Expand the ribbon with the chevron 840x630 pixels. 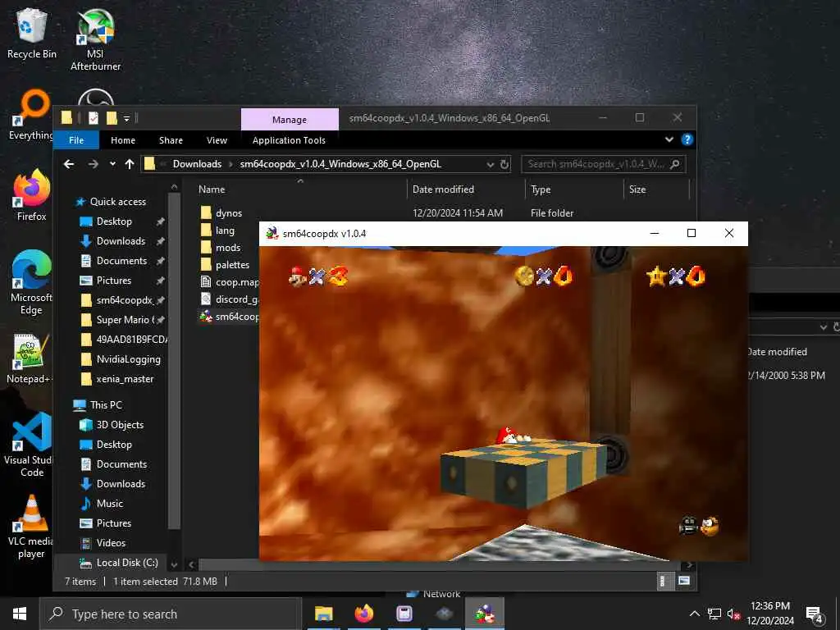(669, 139)
